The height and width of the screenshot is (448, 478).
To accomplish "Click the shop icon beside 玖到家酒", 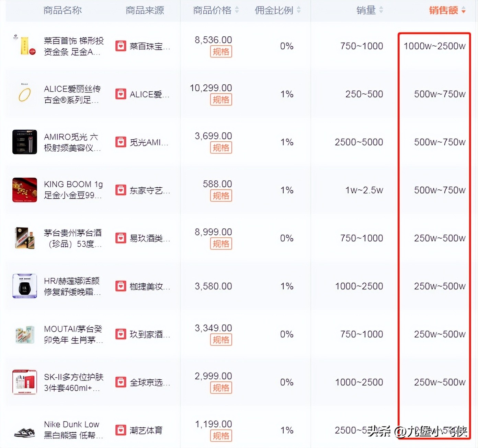I will (x=121, y=334).
